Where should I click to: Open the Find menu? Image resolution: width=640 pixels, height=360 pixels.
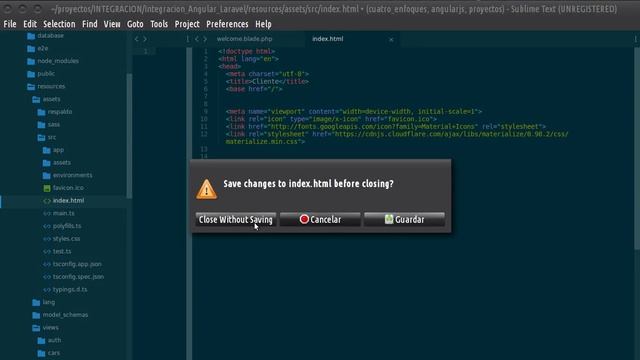(90, 24)
